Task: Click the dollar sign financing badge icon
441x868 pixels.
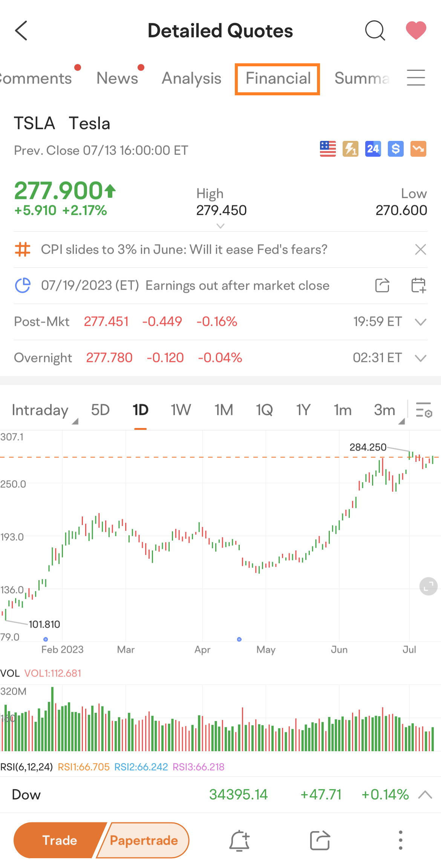Action: click(395, 149)
